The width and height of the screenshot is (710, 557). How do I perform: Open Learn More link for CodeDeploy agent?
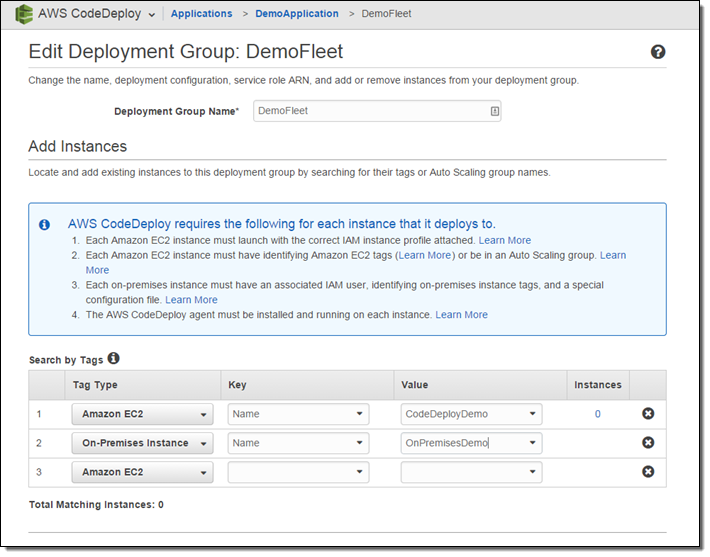(461, 314)
